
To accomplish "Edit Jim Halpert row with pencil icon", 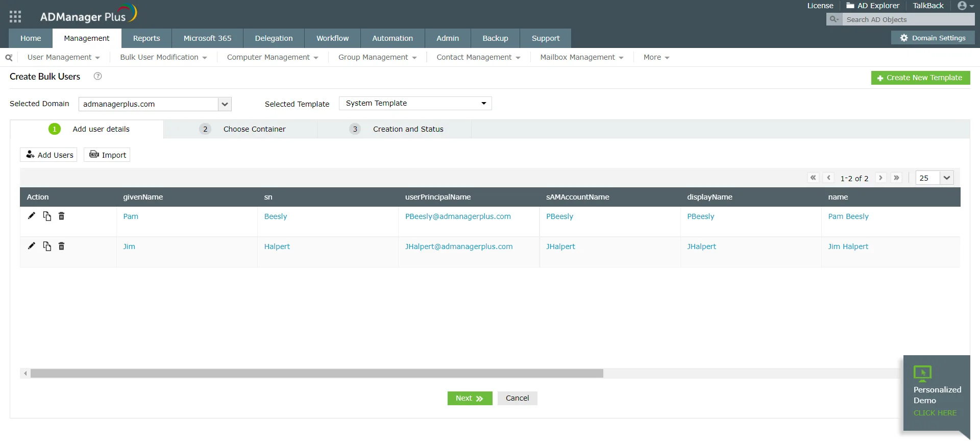I will tap(31, 246).
